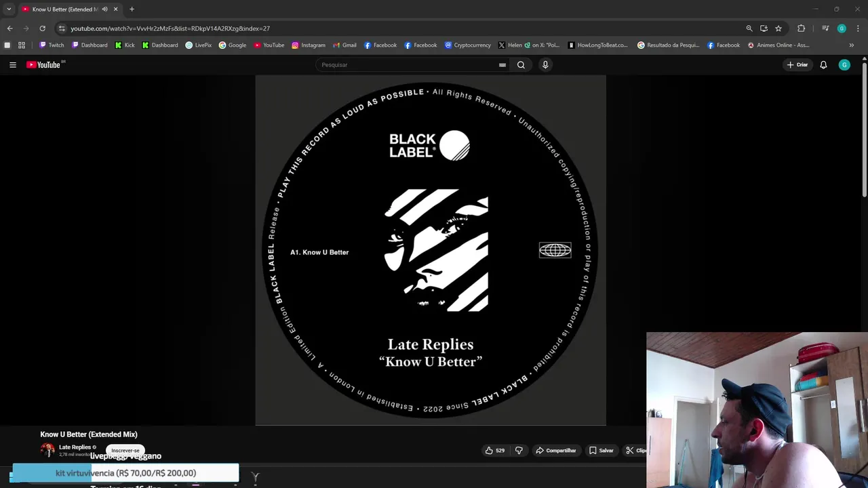The height and width of the screenshot is (488, 868).
Task: Open the media controls toolbar icon
Action: [825, 28]
